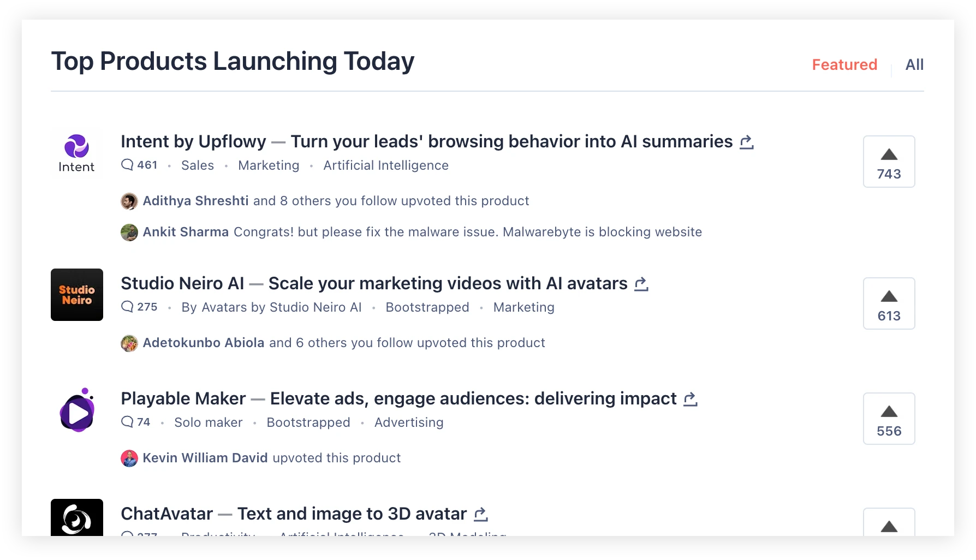View the 275 comments on Studio Neiro AI

(139, 307)
